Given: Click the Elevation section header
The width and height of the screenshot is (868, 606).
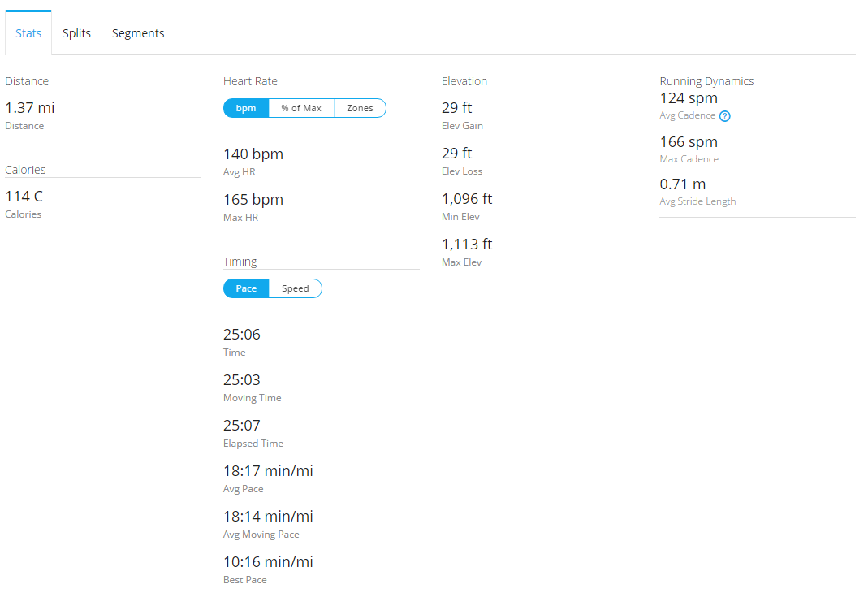Looking at the screenshot, I should click(x=464, y=81).
